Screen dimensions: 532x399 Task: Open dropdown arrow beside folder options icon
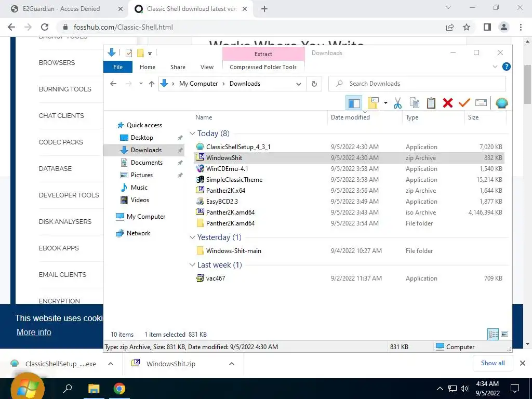point(385,103)
